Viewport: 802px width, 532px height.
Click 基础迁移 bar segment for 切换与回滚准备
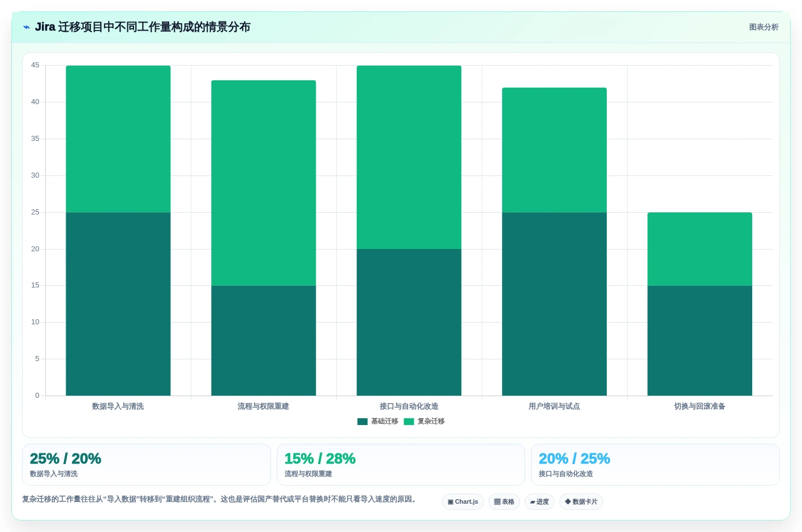pyautogui.click(x=700, y=341)
